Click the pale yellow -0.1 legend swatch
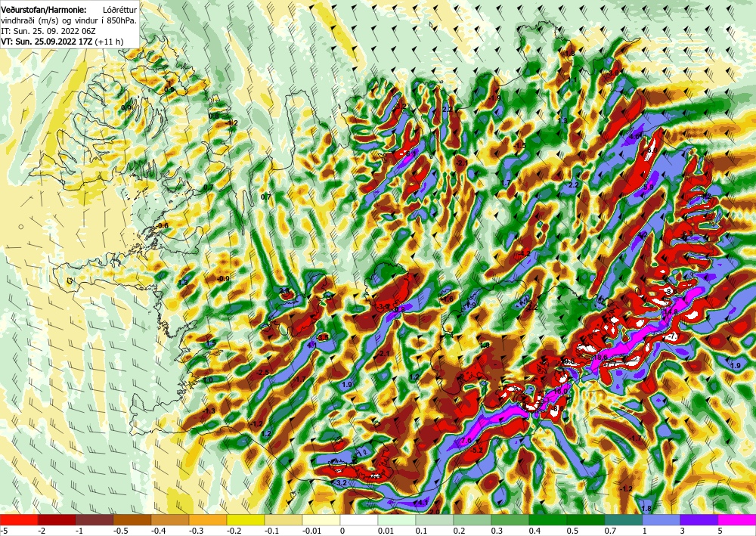The width and height of the screenshot is (756, 536). pos(283,520)
